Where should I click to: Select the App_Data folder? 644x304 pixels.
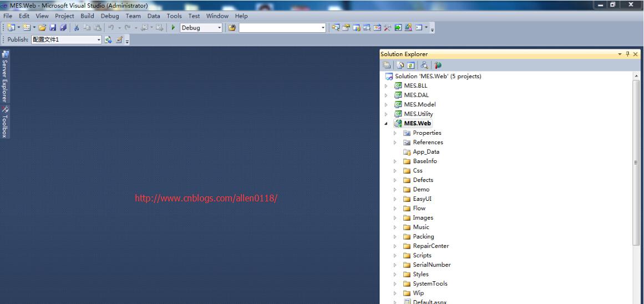click(426, 152)
